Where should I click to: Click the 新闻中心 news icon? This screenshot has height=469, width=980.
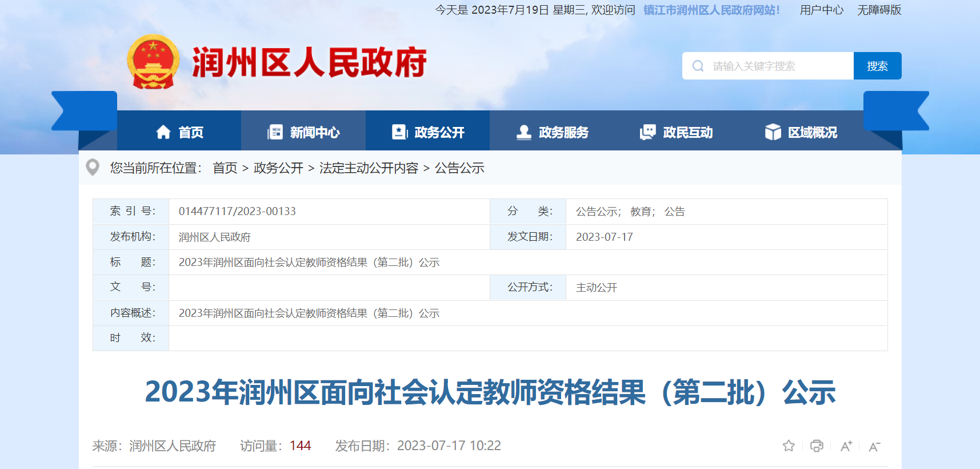[275, 132]
